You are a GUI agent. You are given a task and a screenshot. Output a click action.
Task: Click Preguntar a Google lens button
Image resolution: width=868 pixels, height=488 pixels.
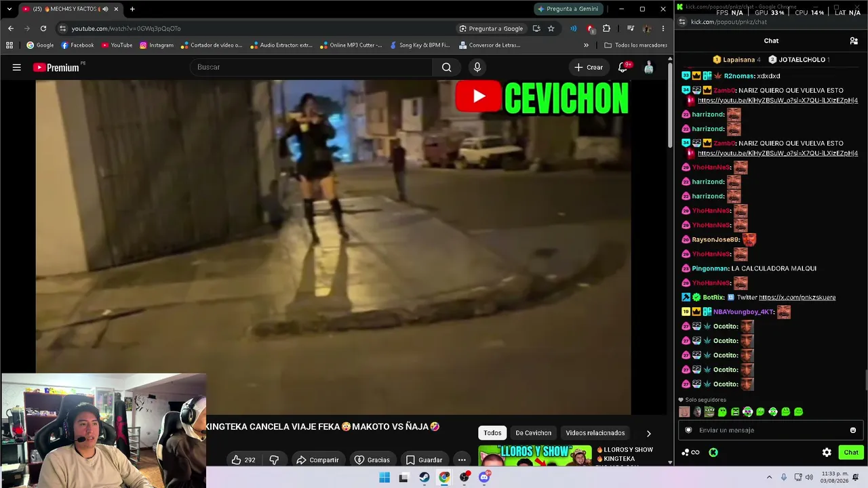[491, 28]
